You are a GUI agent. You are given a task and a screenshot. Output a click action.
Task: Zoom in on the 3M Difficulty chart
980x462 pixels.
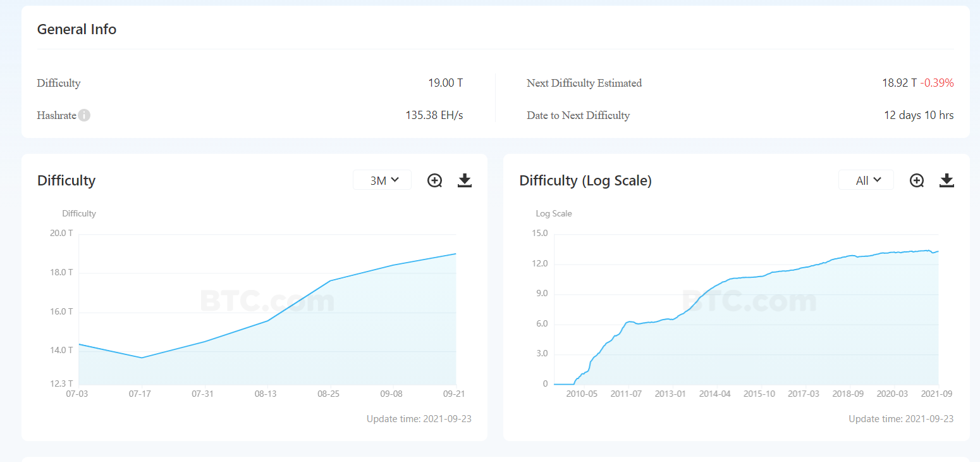(435, 180)
